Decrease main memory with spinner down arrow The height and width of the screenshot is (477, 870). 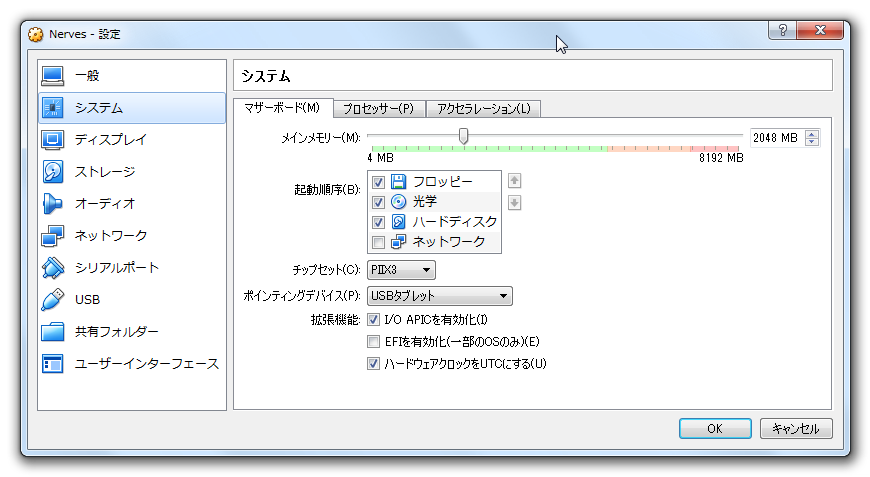point(812,141)
